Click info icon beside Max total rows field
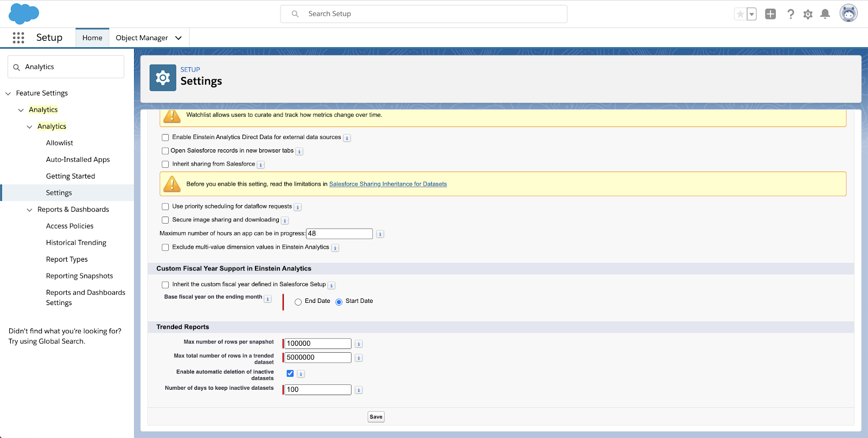This screenshot has height=438, width=868. click(x=359, y=358)
